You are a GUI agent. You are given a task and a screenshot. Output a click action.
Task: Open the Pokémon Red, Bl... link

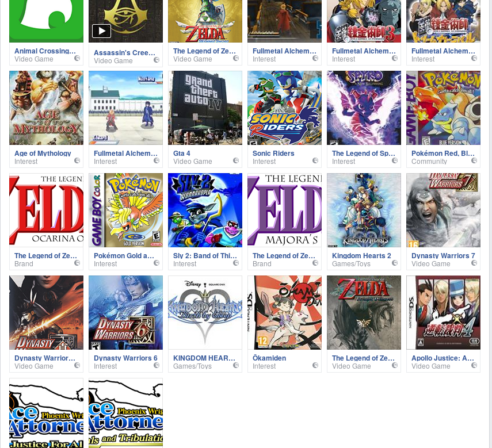click(x=443, y=154)
